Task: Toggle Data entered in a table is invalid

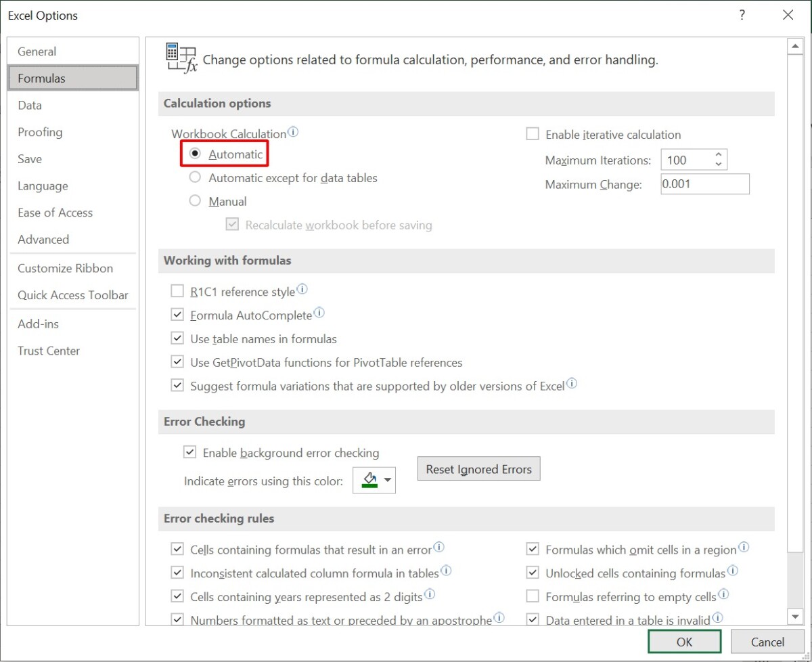Action: point(533,619)
